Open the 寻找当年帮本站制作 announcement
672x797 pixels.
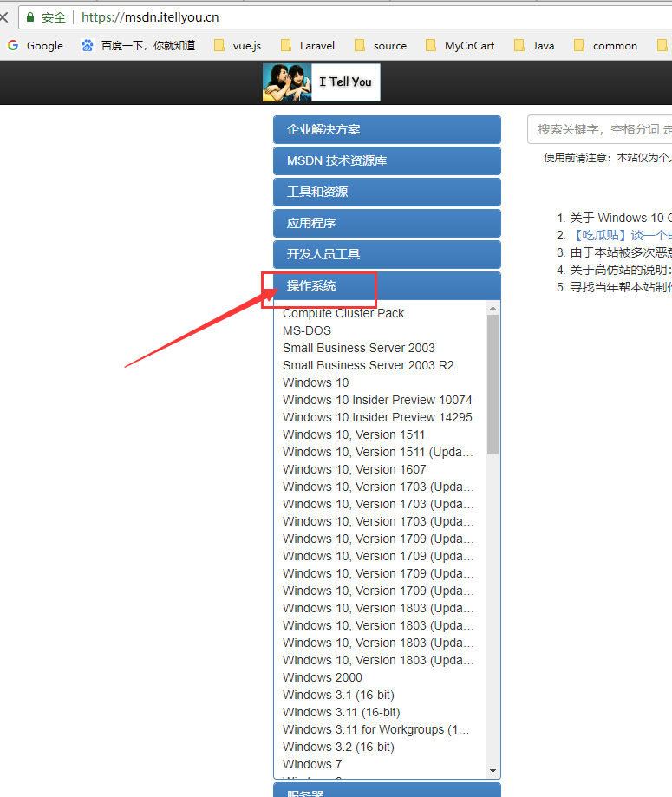pos(621,287)
